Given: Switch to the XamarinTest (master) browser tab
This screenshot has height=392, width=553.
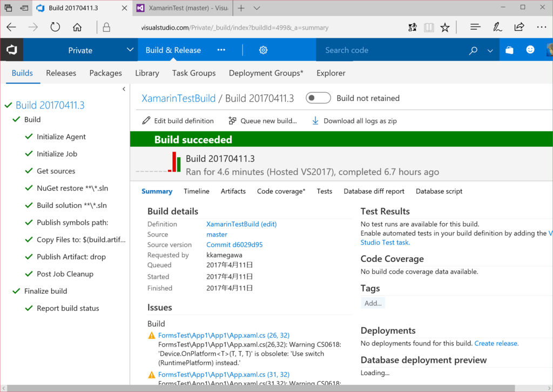Looking at the screenshot, I should pos(183,8).
